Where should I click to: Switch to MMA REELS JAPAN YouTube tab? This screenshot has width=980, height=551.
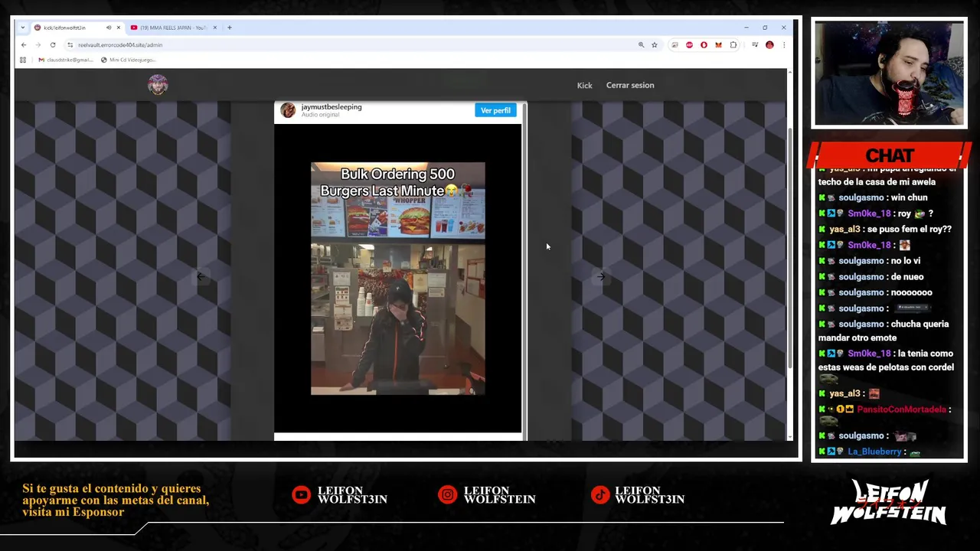pyautogui.click(x=174, y=28)
